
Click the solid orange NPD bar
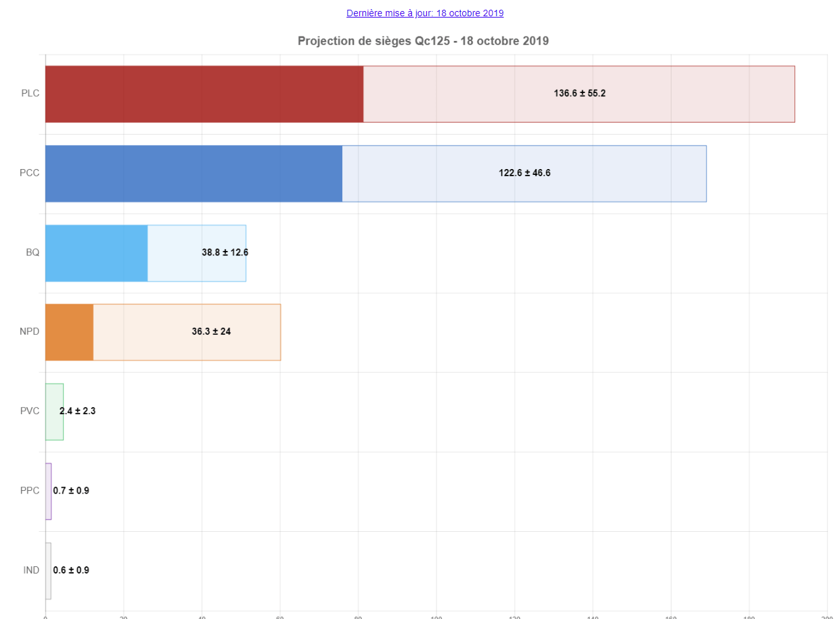coord(69,332)
